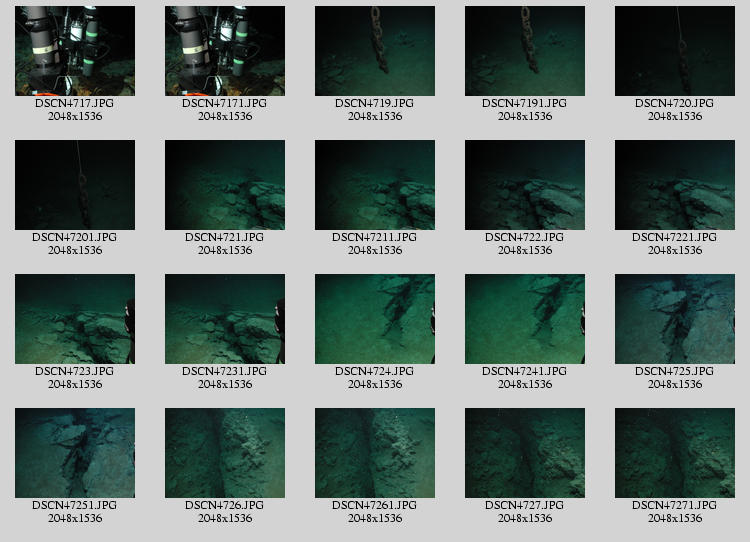Open the DSCN4723.JPG thumbnail picture

click(75, 319)
